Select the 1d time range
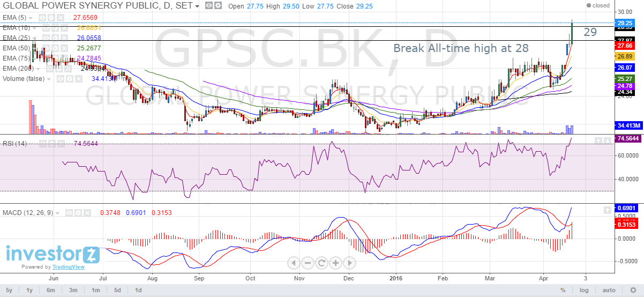Image resolution: width=644 pixels, height=297 pixels. [138, 290]
